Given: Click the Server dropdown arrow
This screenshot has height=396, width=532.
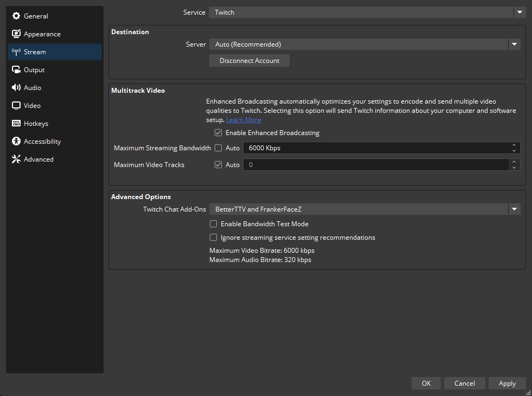Looking at the screenshot, I should tap(514, 44).
